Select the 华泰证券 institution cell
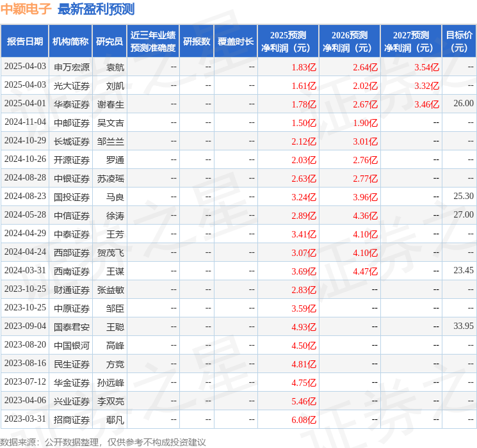This screenshot has width=477, height=448. pos(72,104)
